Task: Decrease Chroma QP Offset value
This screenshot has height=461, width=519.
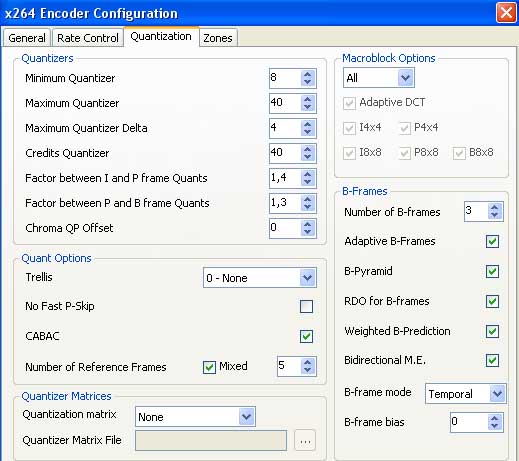Action: [x=307, y=232]
